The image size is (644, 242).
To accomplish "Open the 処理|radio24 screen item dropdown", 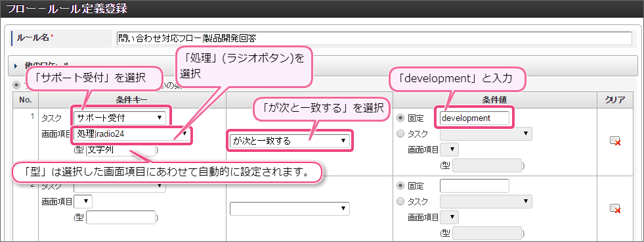I will [x=131, y=133].
